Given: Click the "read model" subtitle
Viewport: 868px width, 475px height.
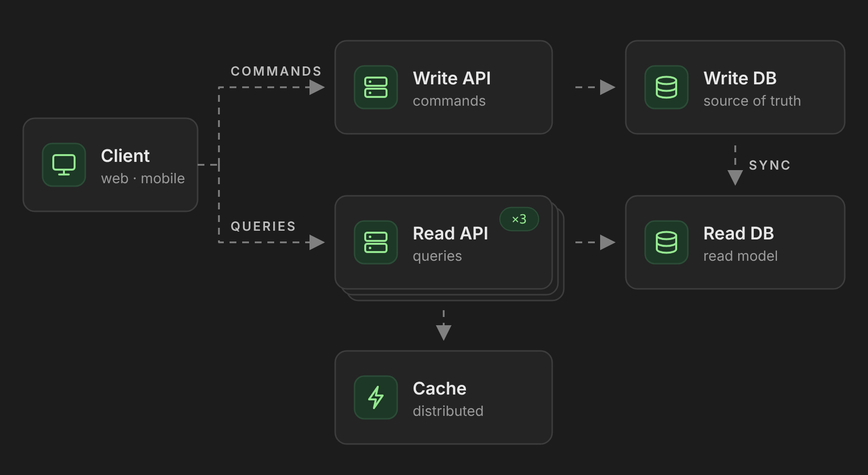Looking at the screenshot, I should tap(741, 256).
